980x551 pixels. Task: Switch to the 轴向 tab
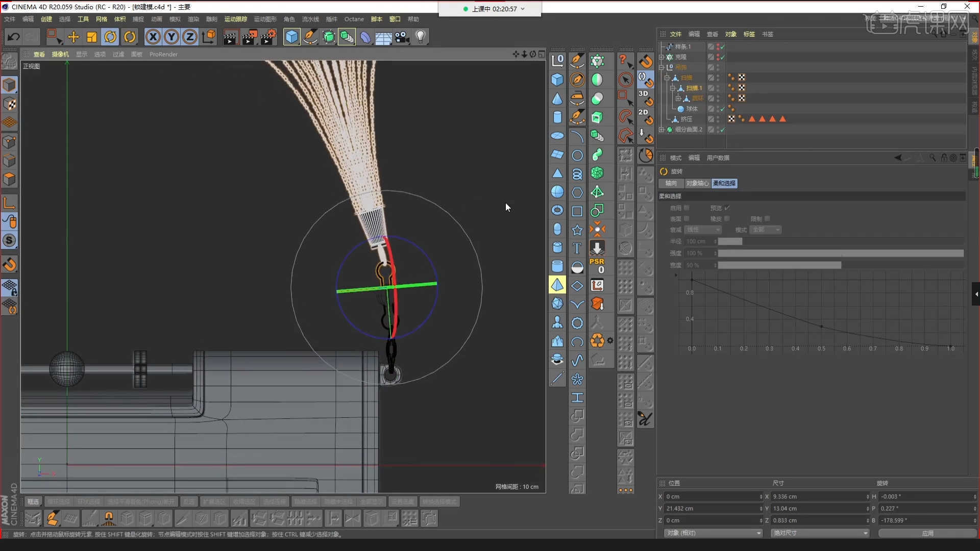(x=671, y=183)
